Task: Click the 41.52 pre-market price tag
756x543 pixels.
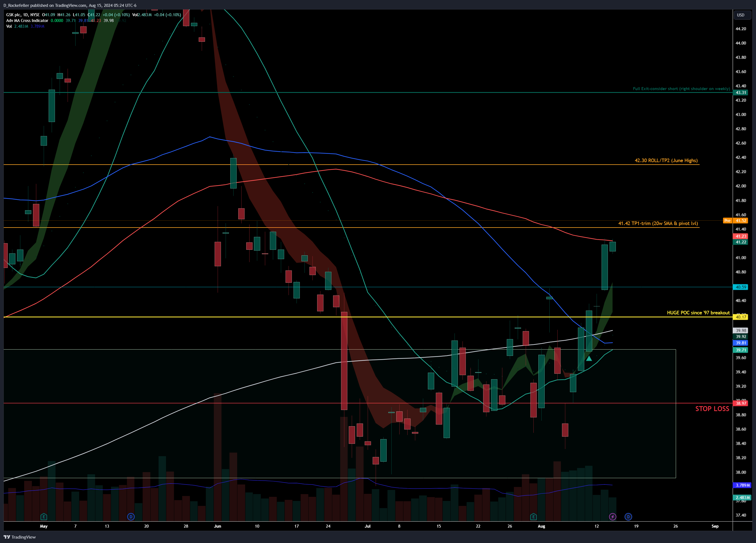Action: pyautogui.click(x=741, y=221)
